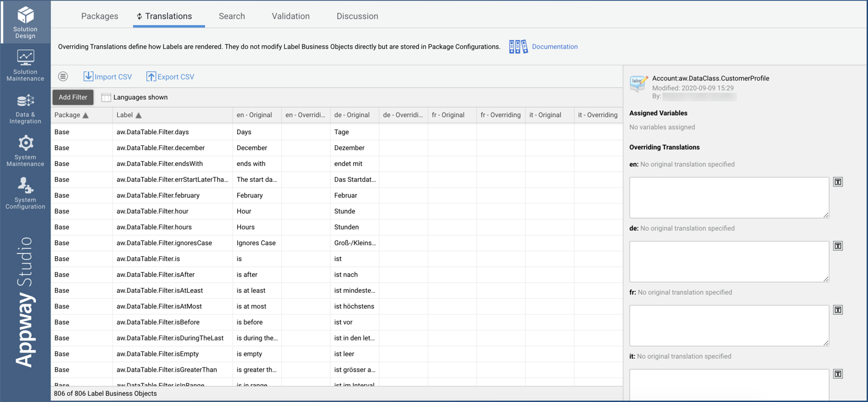Select row aw.DataTable.Filter.hours
The width and height of the screenshot is (868, 402).
pyautogui.click(x=337, y=227)
